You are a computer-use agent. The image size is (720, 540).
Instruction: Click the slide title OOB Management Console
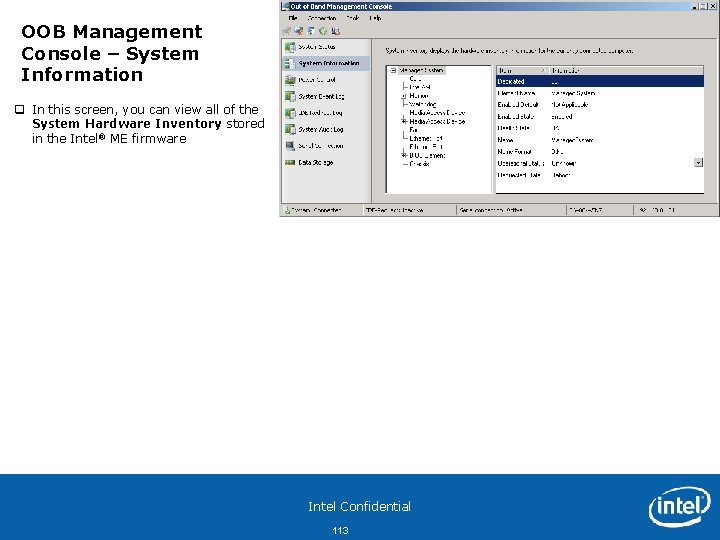click(112, 53)
